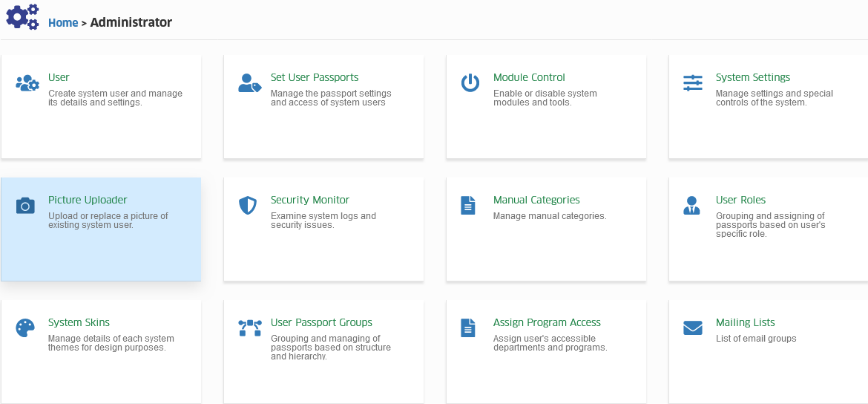Click text 'List of email groups'
The image size is (868, 404).
756,339
